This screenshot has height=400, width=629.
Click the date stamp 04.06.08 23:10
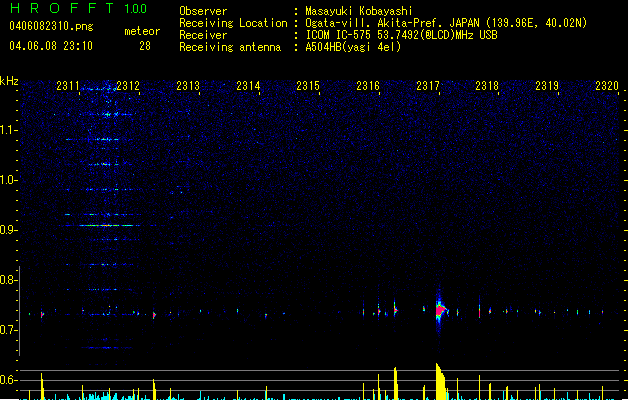point(51,46)
